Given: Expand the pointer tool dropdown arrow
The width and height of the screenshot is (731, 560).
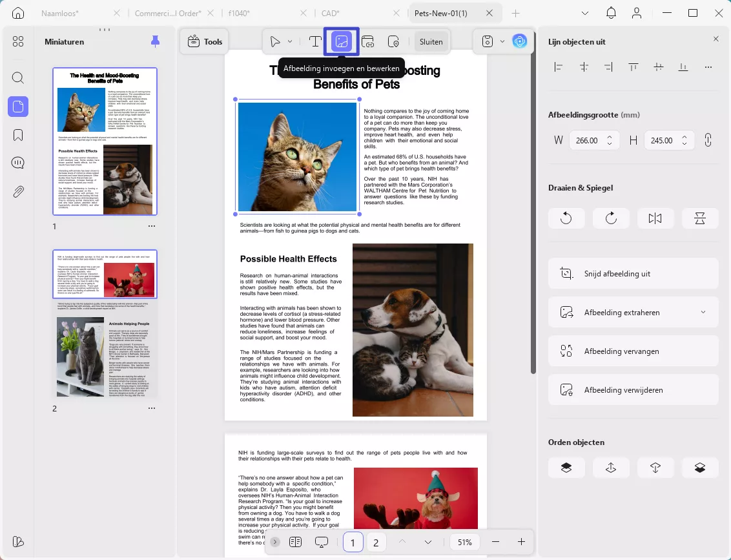Looking at the screenshot, I should 290,41.
